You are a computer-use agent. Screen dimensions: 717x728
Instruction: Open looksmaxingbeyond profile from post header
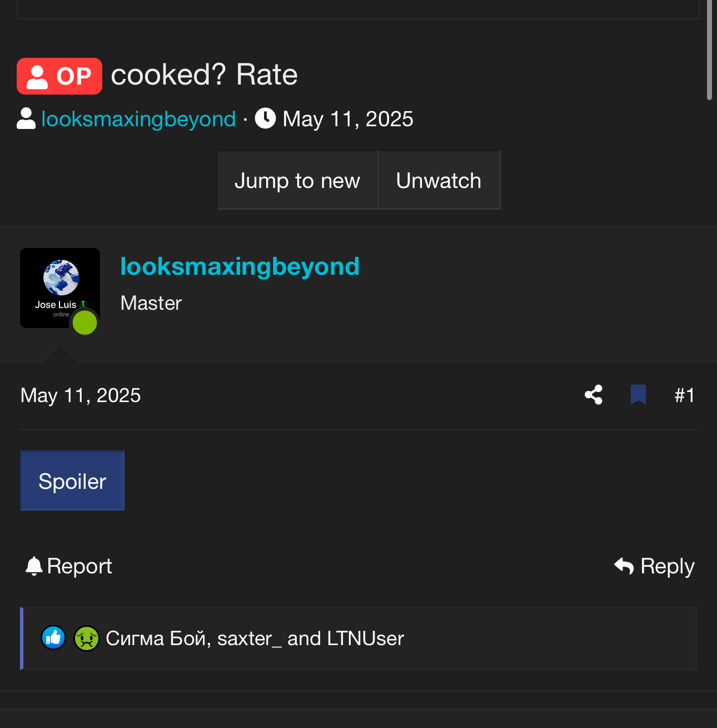pos(240,266)
